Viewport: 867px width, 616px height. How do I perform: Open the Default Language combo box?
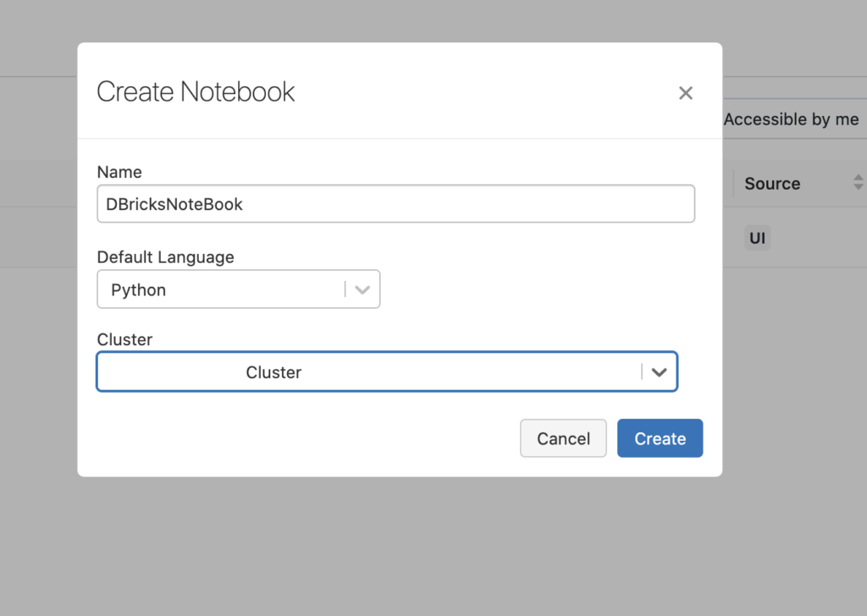point(227,289)
